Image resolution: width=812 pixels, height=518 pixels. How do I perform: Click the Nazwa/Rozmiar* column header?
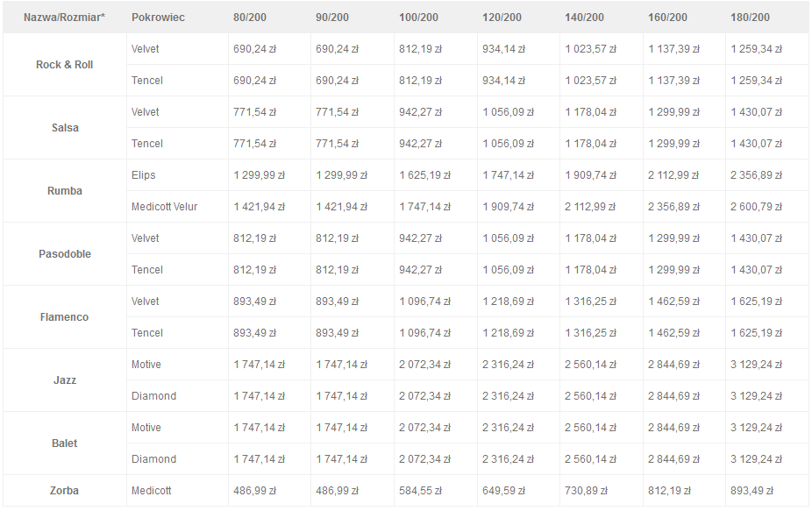[x=64, y=18]
